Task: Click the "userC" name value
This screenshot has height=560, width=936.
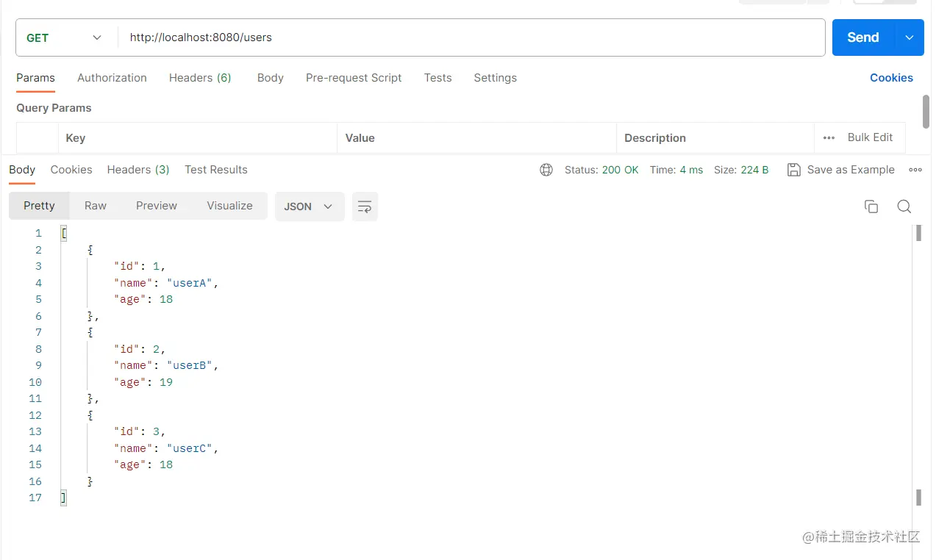Action: (x=190, y=448)
